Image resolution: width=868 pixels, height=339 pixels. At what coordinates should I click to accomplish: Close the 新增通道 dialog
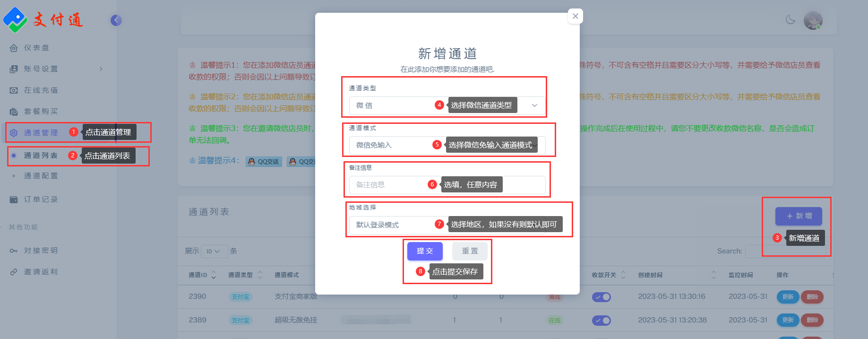click(575, 16)
